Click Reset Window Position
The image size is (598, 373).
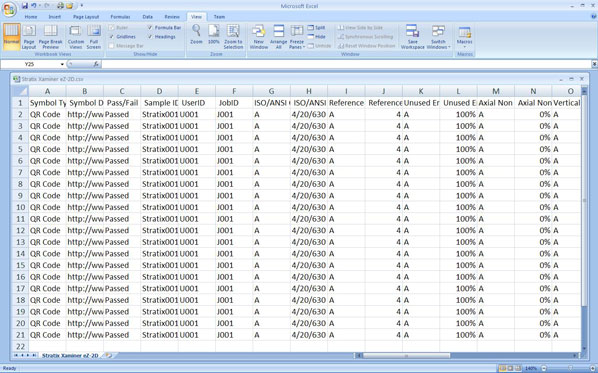(x=367, y=46)
